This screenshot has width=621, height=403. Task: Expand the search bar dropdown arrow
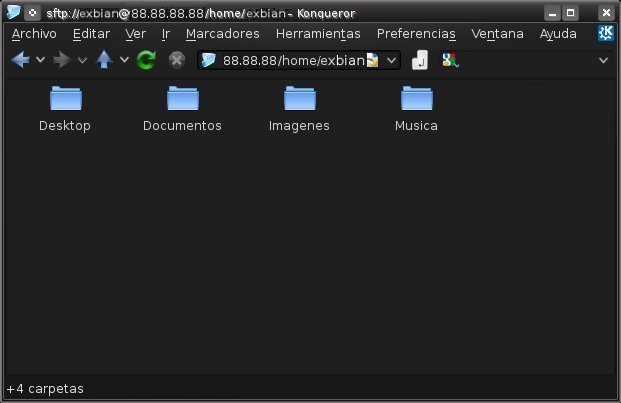tap(603, 61)
